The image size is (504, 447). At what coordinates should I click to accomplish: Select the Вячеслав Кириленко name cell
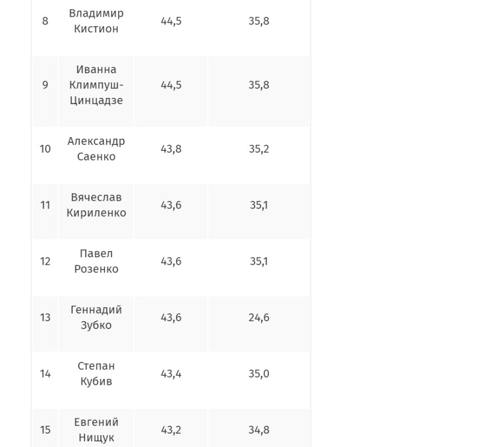pyautogui.click(x=96, y=205)
